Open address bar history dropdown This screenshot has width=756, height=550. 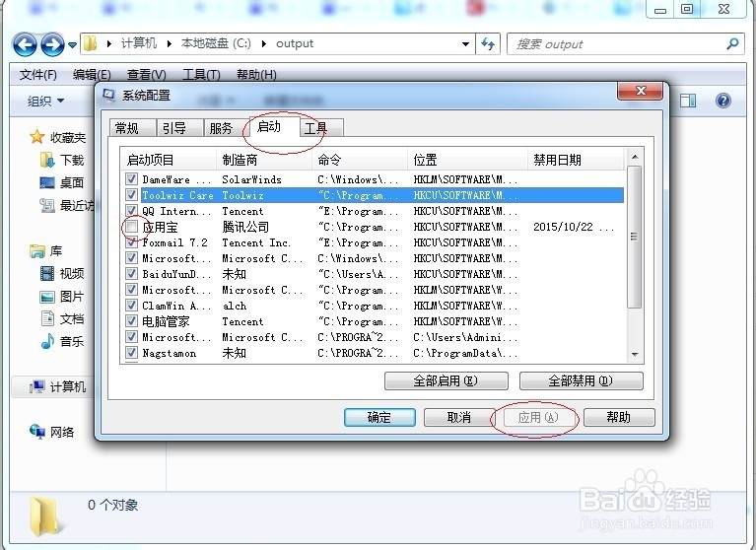[x=465, y=44]
